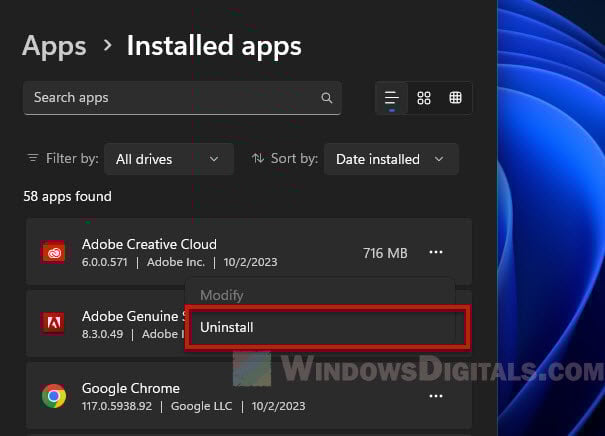Open the All drives filter dropdown
The image size is (605, 436).
point(169,159)
